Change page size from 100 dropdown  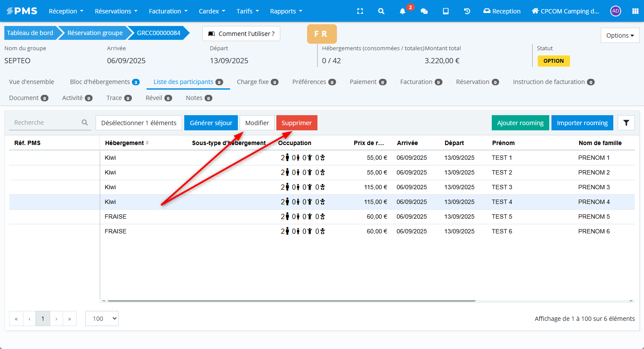pyautogui.click(x=102, y=319)
